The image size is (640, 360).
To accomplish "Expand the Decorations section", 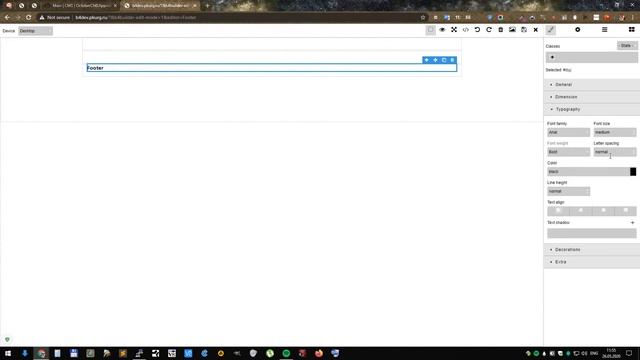I will 591,249.
